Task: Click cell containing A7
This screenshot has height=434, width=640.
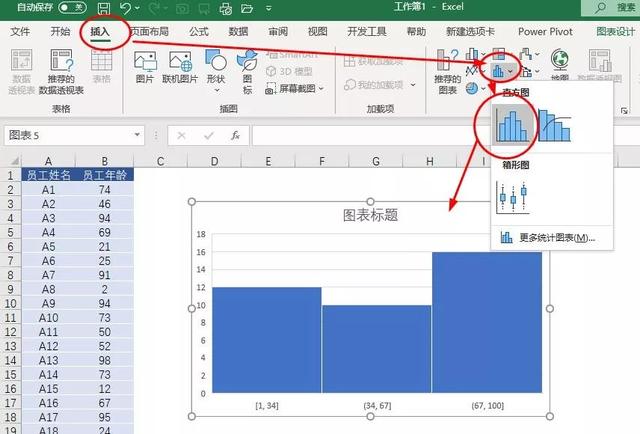Action: pyautogui.click(x=49, y=275)
